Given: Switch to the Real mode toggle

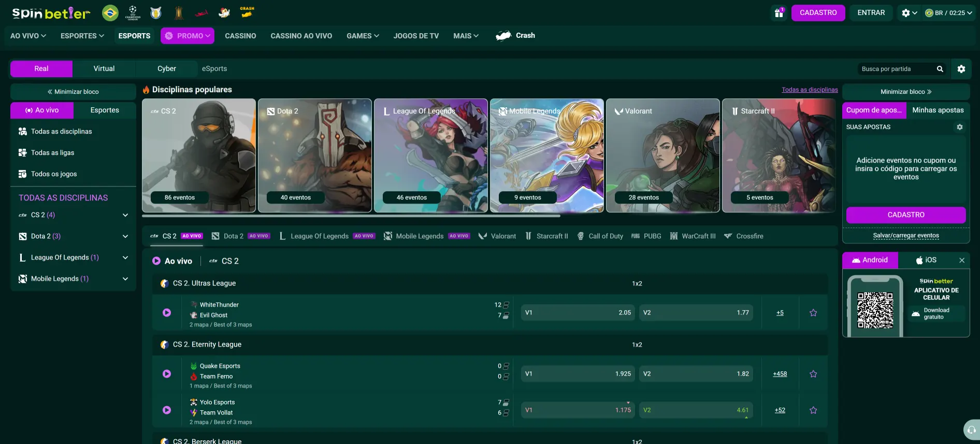Looking at the screenshot, I should 41,69.
